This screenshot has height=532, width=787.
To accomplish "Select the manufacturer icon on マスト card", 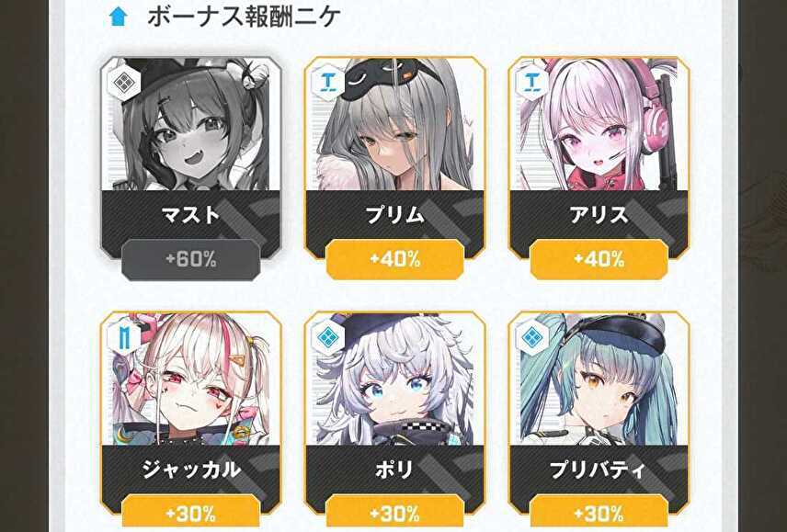I will [x=123, y=84].
